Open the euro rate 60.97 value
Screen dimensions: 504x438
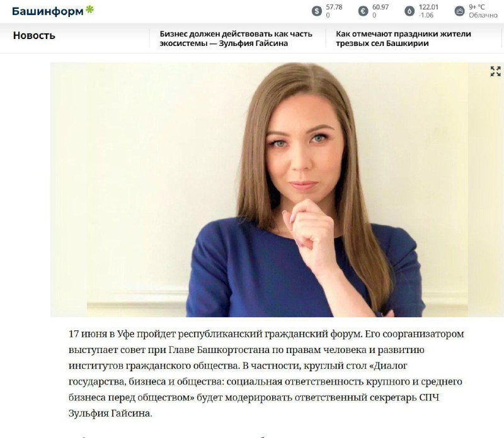coord(381,7)
